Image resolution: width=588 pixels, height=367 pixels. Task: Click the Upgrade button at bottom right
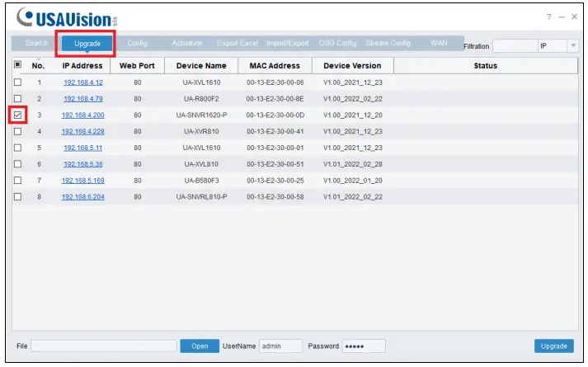click(554, 346)
